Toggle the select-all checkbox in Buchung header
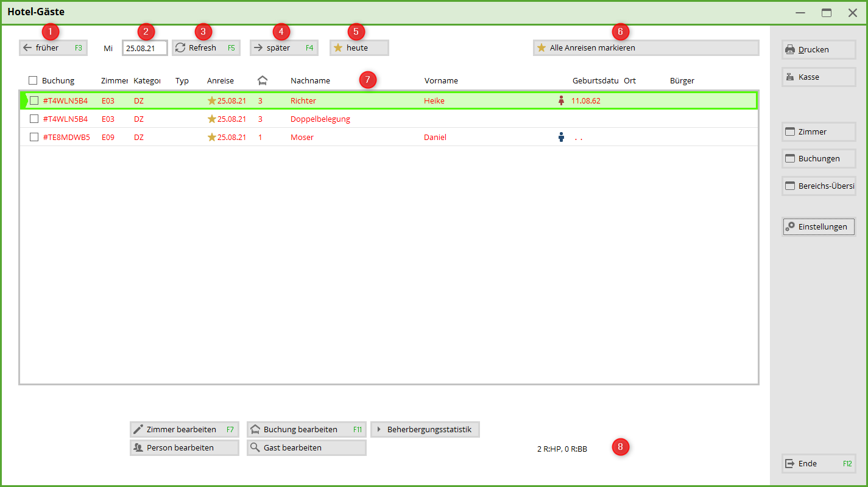 coord(33,80)
